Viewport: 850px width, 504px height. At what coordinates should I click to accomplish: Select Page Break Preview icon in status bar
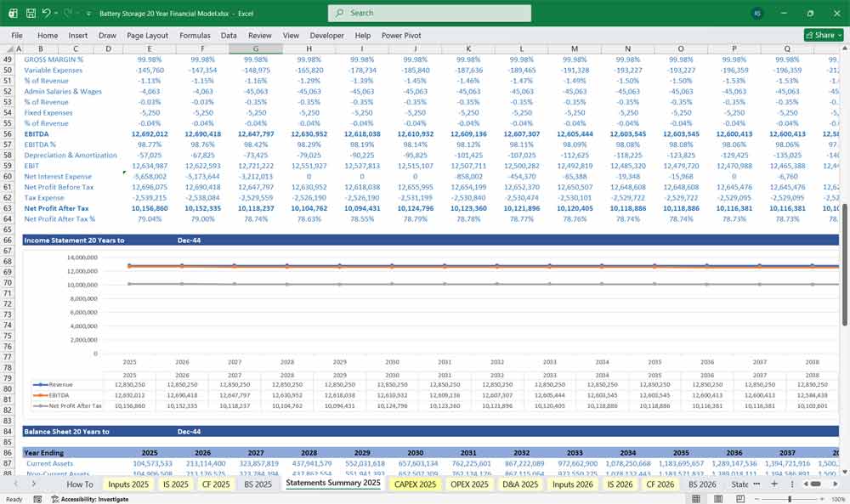[x=740, y=498]
